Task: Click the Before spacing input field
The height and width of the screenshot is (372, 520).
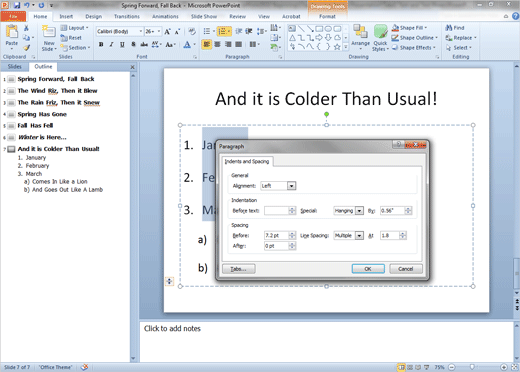Action: point(277,236)
